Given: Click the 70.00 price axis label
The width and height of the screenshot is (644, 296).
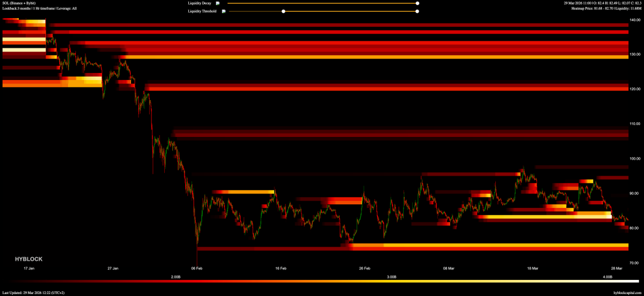Looking at the screenshot, I should point(635,263).
